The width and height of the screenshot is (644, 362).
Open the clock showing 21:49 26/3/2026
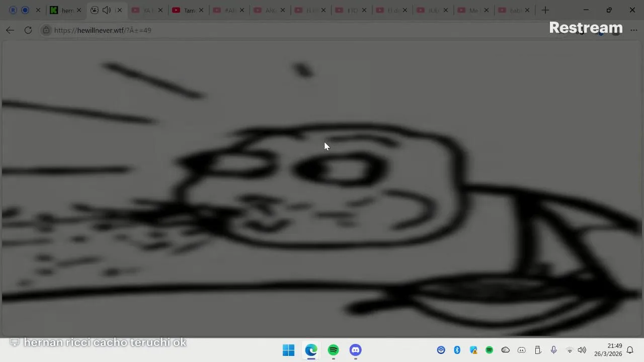(x=608, y=350)
